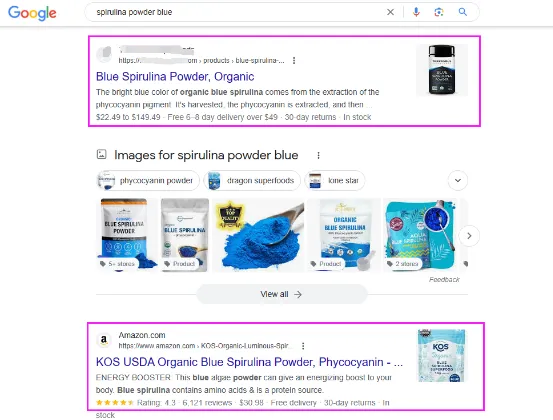This screenshot has height=420, width=553.
Task: Open KOS USDA Organic Blue Spirulina link
Action: (x=249, y=362)
